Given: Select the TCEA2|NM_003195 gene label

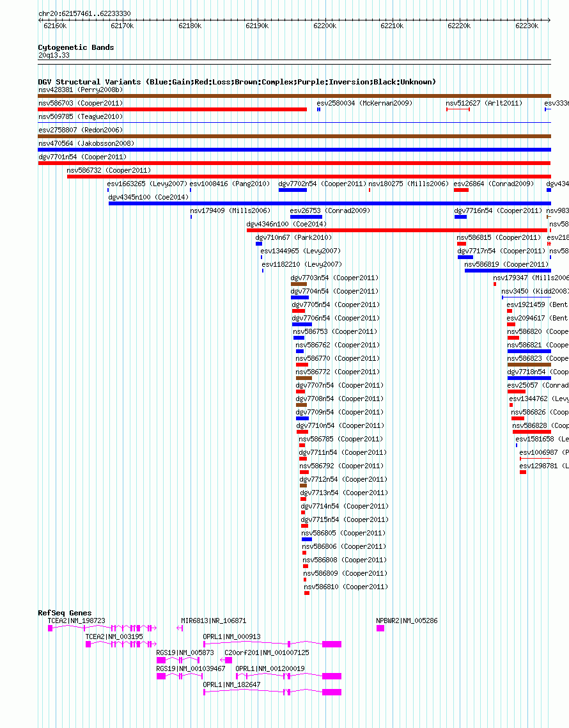Looking at the screenshot, I should [x=114, y=637].
